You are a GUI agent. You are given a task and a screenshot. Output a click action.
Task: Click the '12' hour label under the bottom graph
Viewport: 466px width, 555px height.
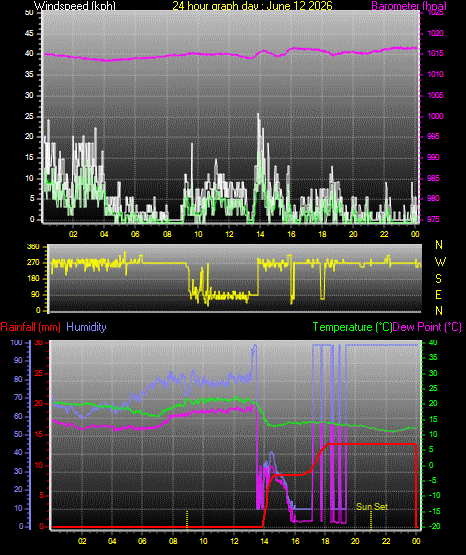pyautogui.click(x=234, y=541)
